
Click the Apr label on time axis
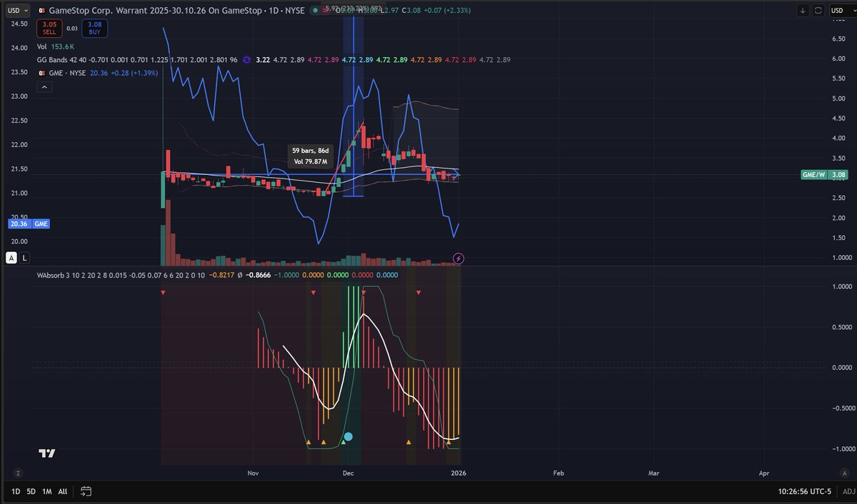[763, 473]
